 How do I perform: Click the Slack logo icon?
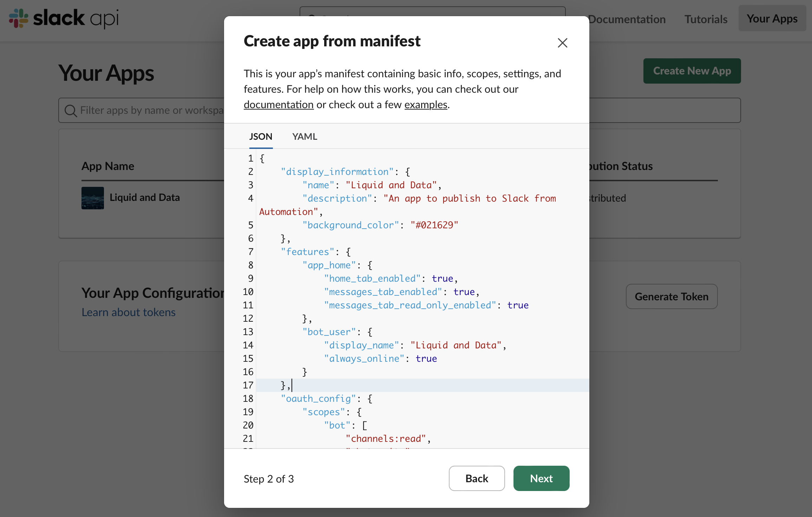18,18
